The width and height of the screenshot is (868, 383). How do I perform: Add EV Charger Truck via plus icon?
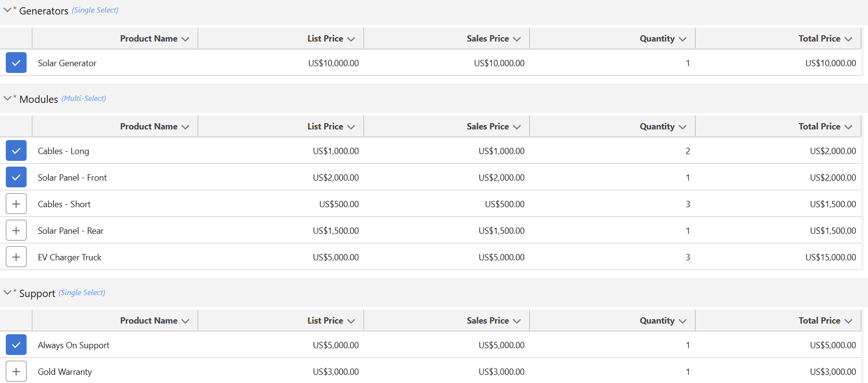pyautogui.click(x=16, y=257)
